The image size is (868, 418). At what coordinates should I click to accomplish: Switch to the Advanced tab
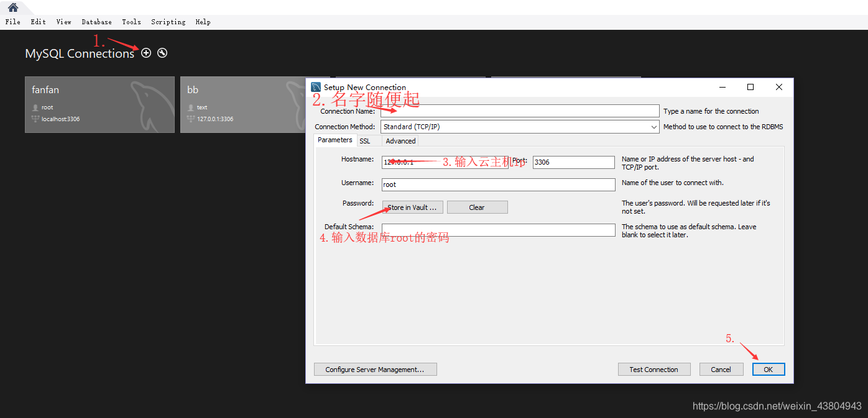coord(400,141)
